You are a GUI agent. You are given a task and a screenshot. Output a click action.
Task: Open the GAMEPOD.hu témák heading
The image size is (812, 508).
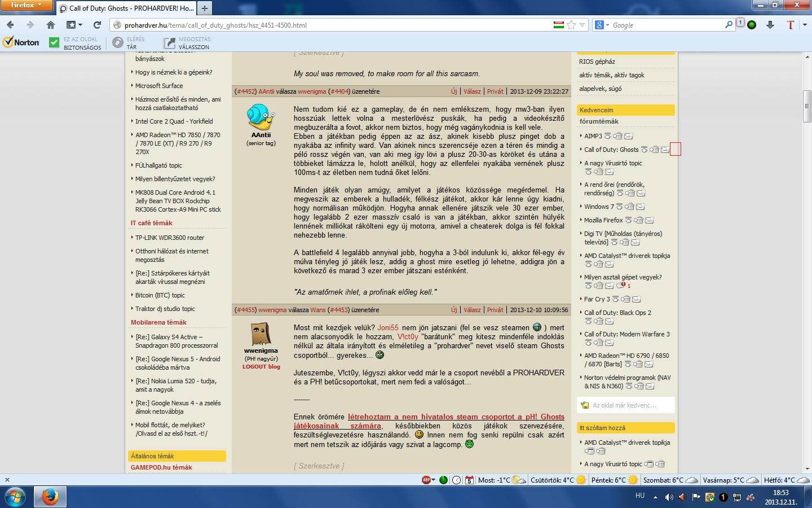coord(161,467)
